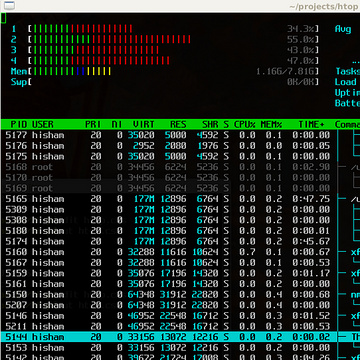This screenshot has width=360, height=360.
Task: Click the S state column header
Action: [x=226, y=125]
